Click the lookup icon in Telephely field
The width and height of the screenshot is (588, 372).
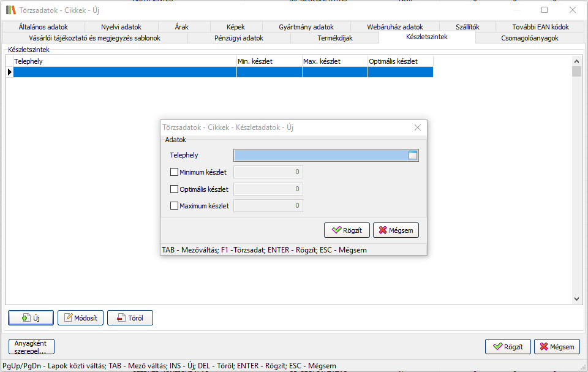click(413, 156)
